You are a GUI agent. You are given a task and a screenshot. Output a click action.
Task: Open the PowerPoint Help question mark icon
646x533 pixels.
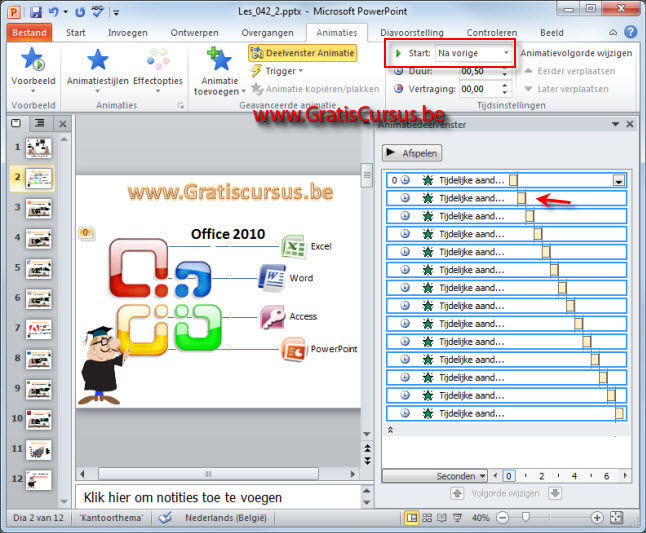pos(630,32)
